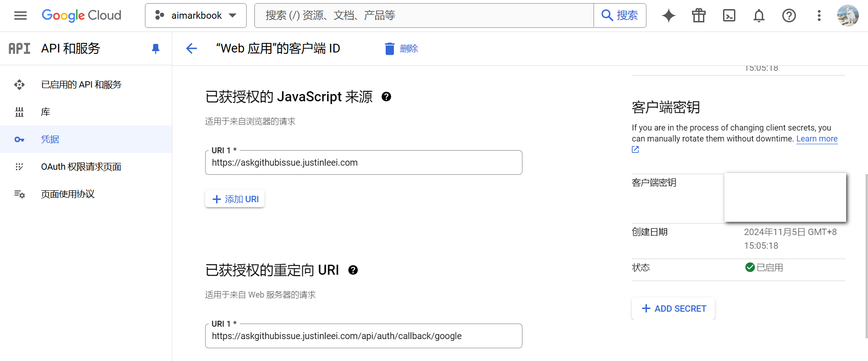The width and height of the screenshot is (868, 361).
Task: Go to OAuth 权限请求页面
Action: click(x=81, y=167)
